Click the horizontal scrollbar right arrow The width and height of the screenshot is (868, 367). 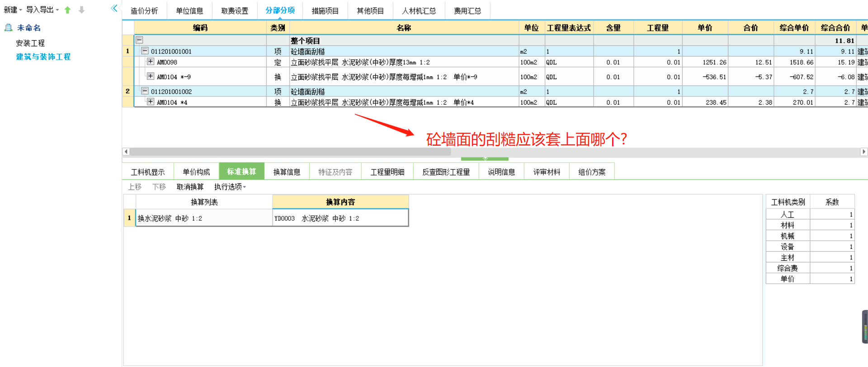864,152
